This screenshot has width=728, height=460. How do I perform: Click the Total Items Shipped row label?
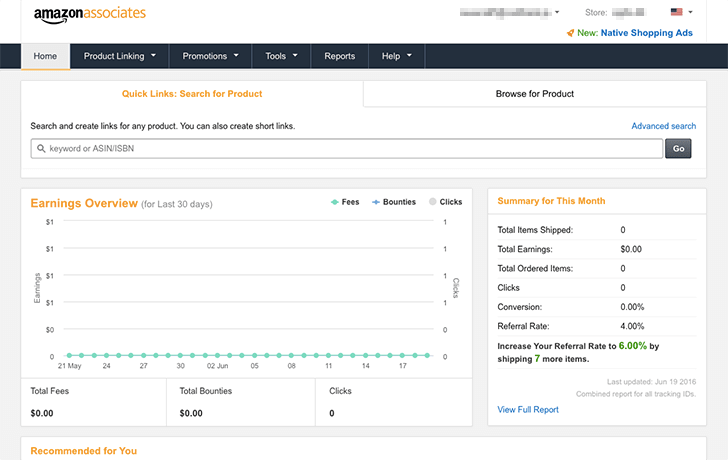point(535,230)
